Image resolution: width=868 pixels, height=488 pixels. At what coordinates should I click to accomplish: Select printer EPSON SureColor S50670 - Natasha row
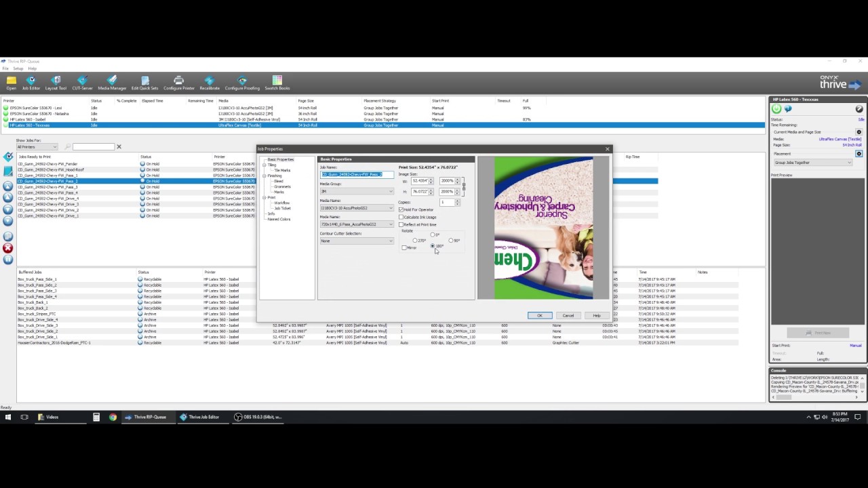click(x=385, y=113)
